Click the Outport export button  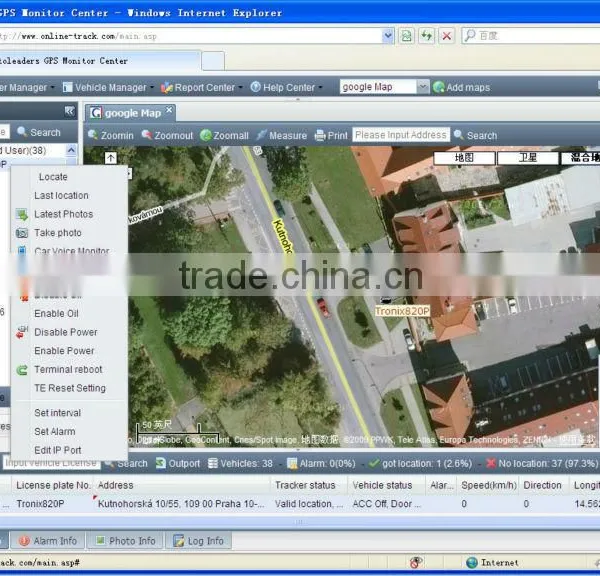click(x=178, y=463)
